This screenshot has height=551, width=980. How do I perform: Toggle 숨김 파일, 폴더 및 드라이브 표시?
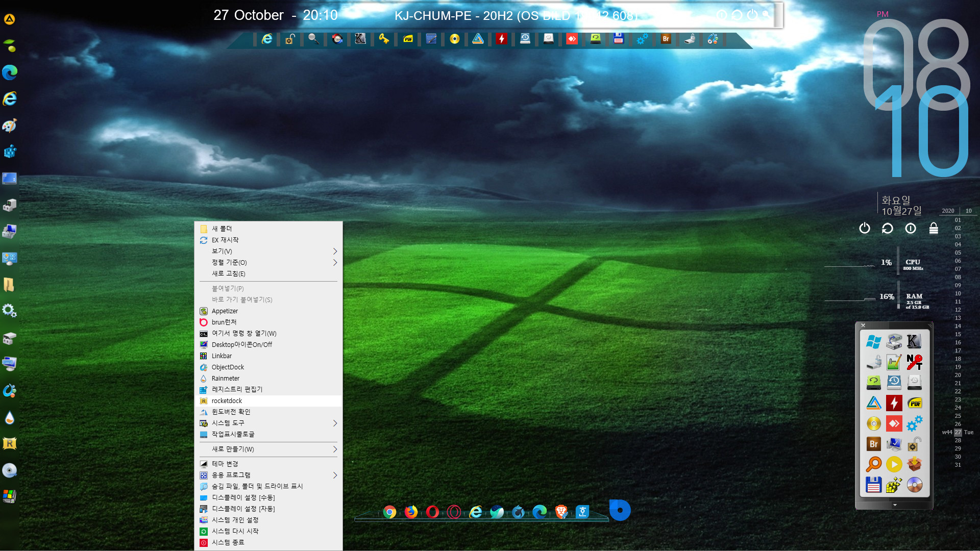click(x=268, y=486)
